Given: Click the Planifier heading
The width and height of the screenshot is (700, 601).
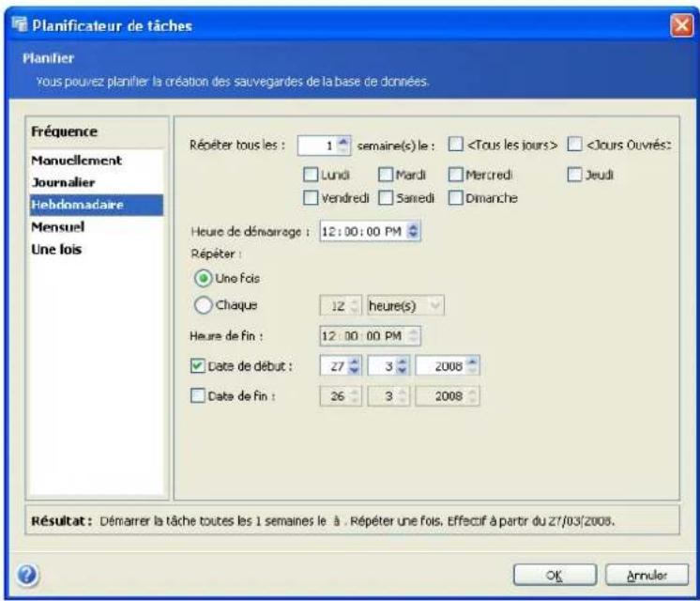Looking at the screenshot, I should (48, 58).
